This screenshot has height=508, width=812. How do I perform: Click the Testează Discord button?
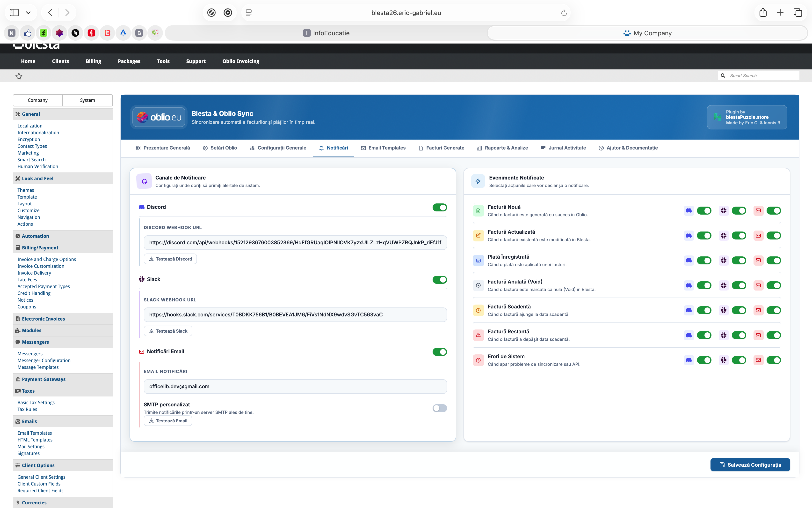coord(170,259)
